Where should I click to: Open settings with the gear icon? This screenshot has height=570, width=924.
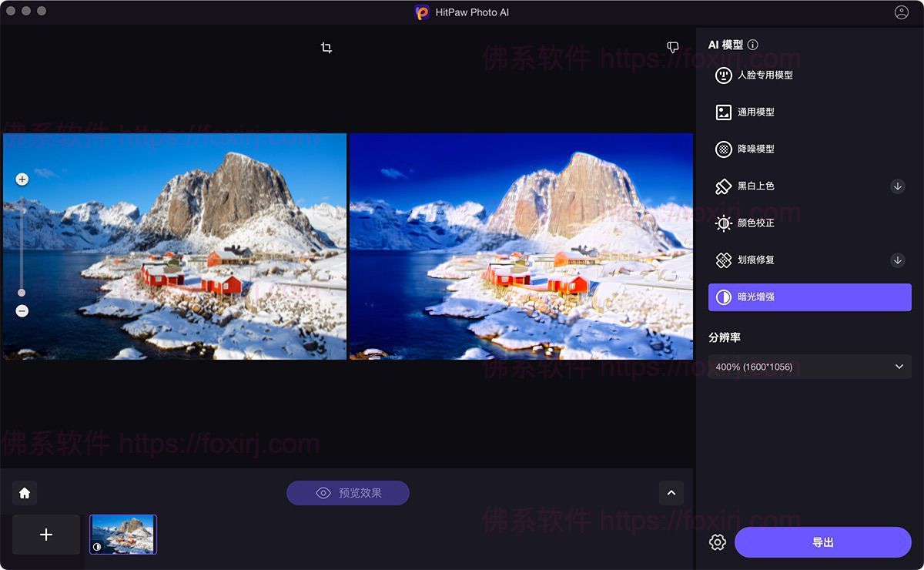pyautogui.click(x=718, y=542)
